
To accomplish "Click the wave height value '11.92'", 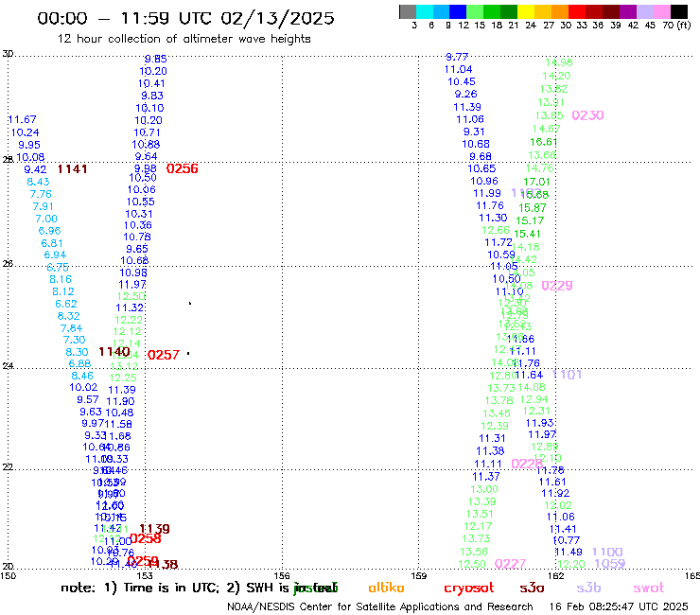I will (x=555, y=494).
